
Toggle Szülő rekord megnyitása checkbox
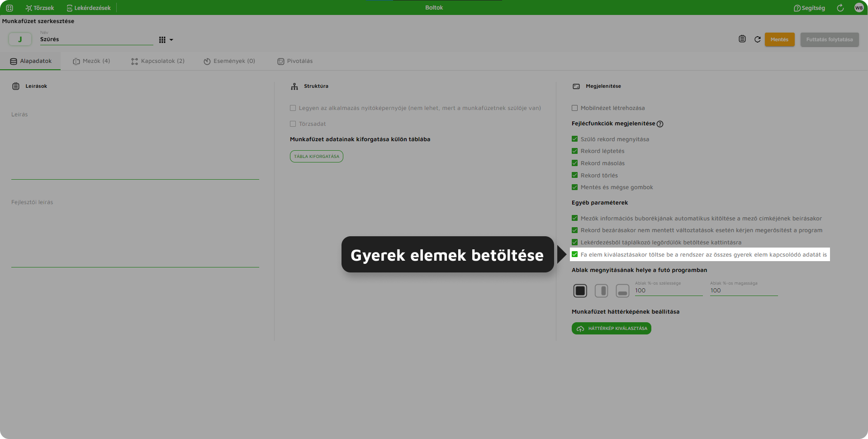point(574,139)
